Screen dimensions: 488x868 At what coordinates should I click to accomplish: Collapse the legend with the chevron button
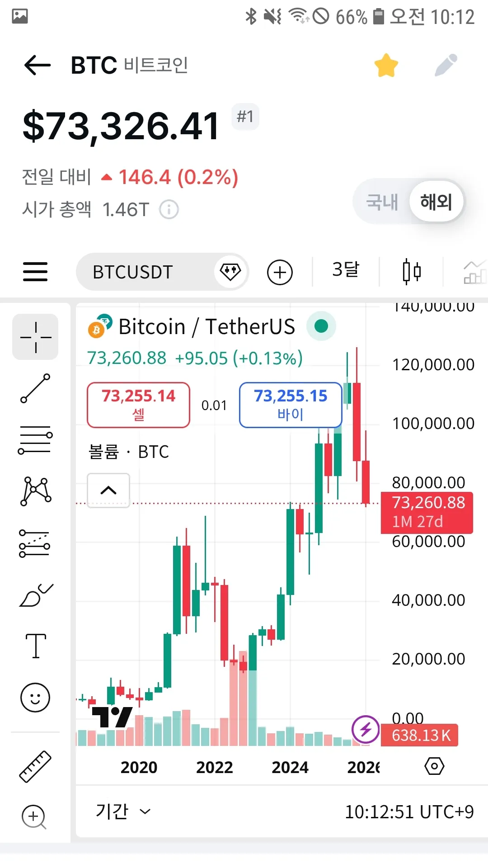click(x=108, y=491)
